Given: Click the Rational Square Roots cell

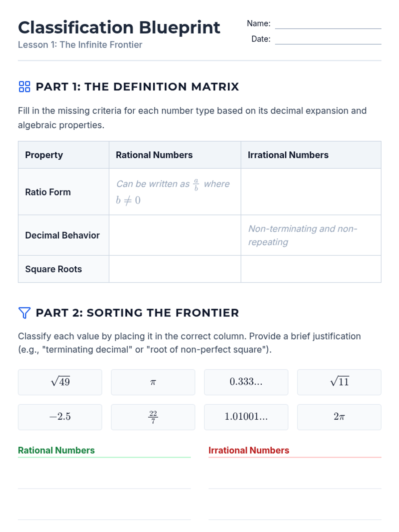Looking at the screenshot, I should (175, 269).
